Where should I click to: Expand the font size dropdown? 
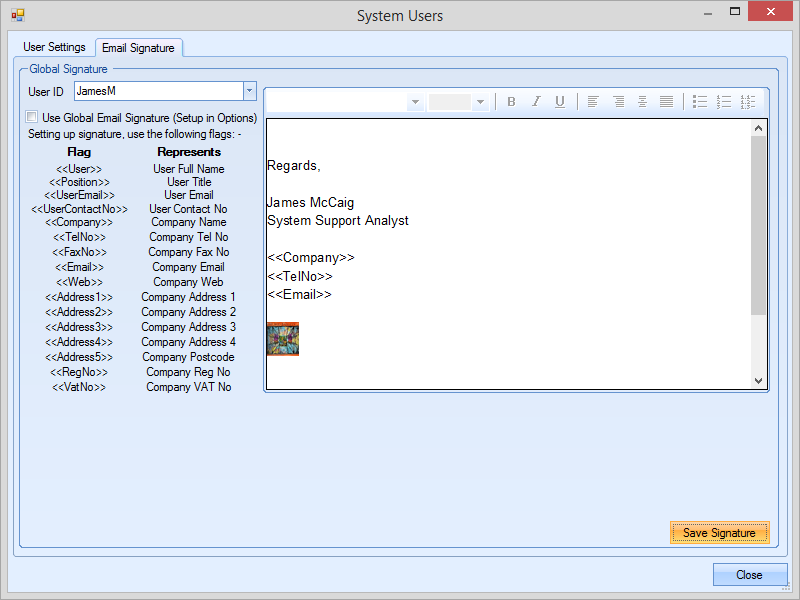(480, 102)
